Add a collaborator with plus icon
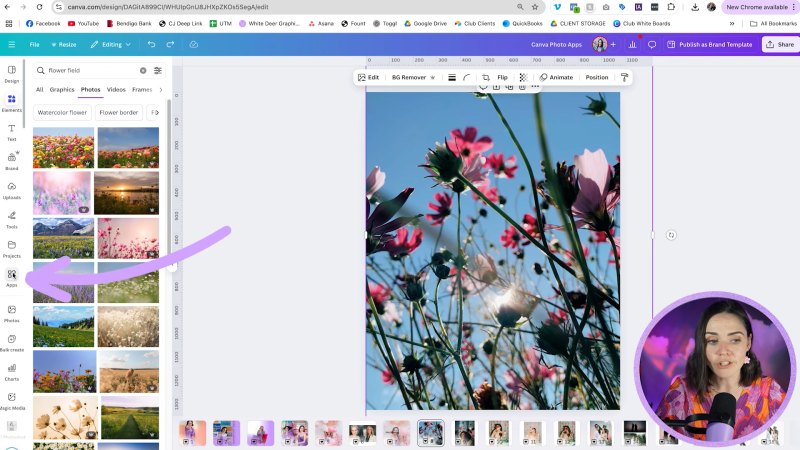Screen dimensions: 800x450 click(x=613, y=44)
